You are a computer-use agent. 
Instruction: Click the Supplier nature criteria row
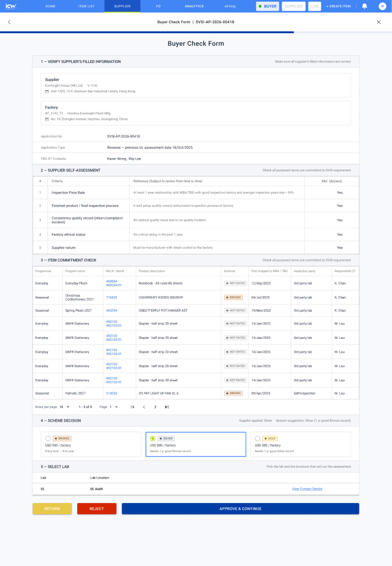point(196,248)
